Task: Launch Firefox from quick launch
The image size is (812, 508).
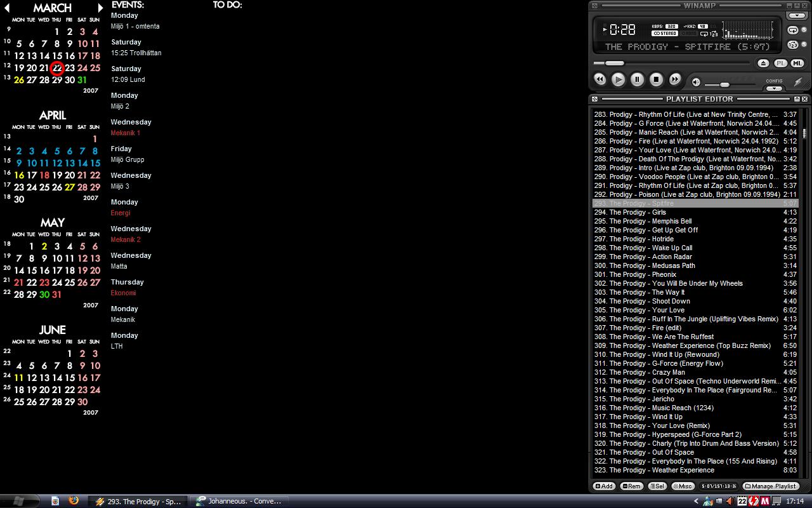Action: pyautogui.click(x=73, y=500)
